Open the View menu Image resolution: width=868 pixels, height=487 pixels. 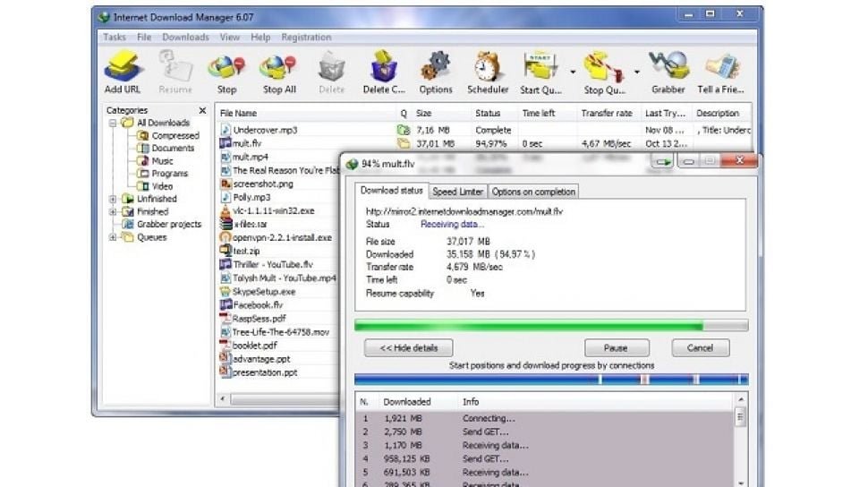(230, 37)
